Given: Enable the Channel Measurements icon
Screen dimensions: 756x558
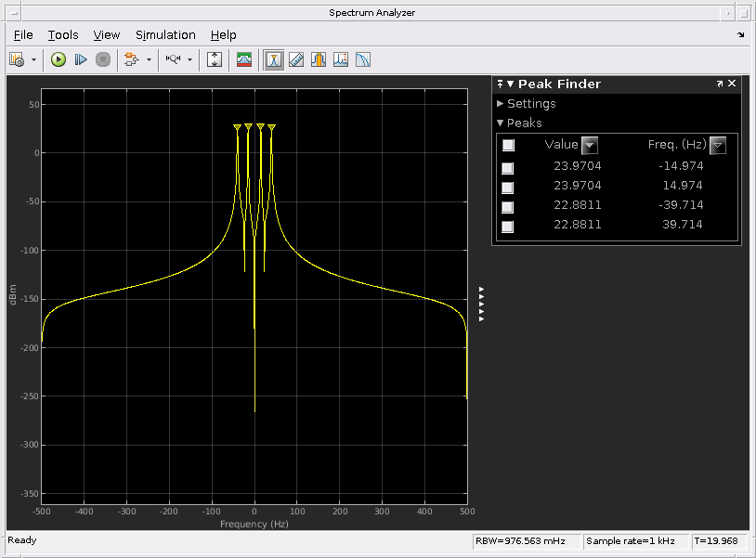Looking at the screenshot, I should pyautogui.click(x=319, y=59).
